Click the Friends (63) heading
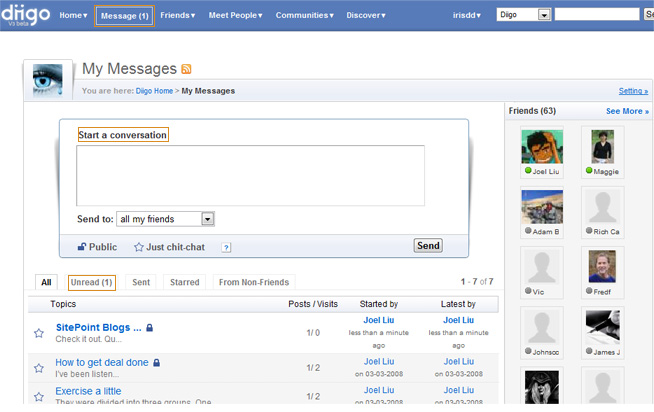 532,111
